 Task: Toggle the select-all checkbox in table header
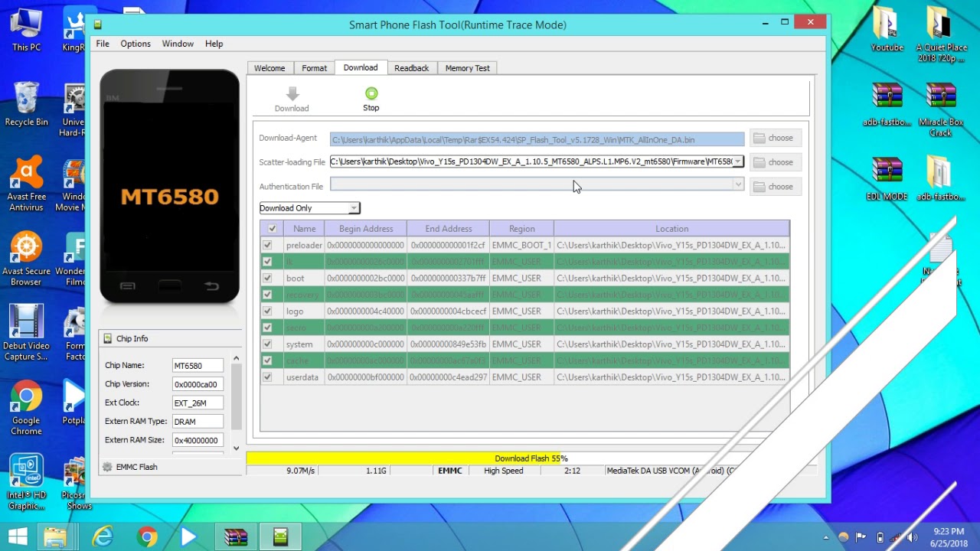click(272, 229)
